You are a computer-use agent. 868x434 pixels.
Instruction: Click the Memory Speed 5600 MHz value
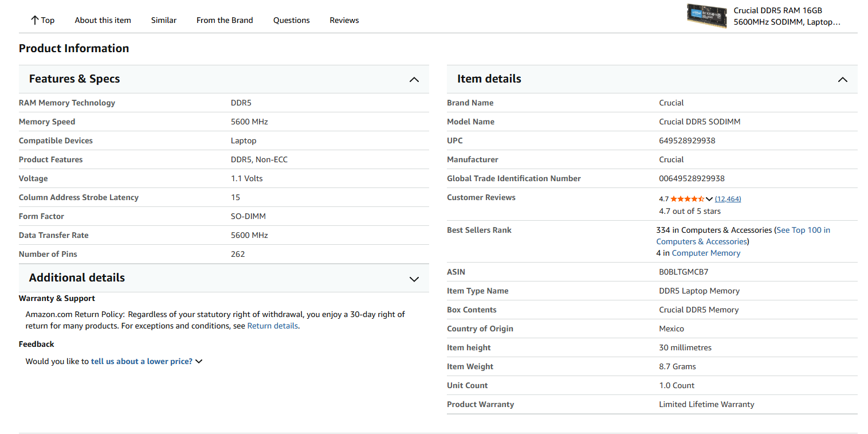(249, 122)
